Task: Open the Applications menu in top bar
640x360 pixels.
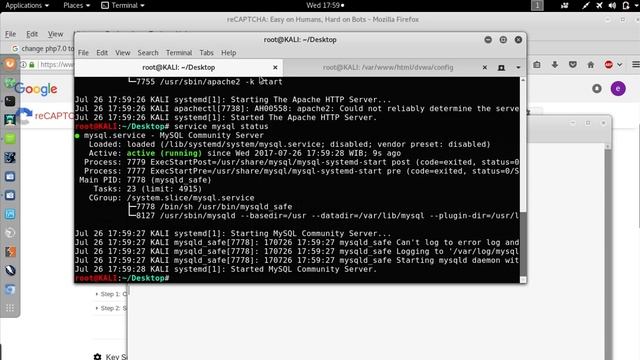Action: [27, 5]
